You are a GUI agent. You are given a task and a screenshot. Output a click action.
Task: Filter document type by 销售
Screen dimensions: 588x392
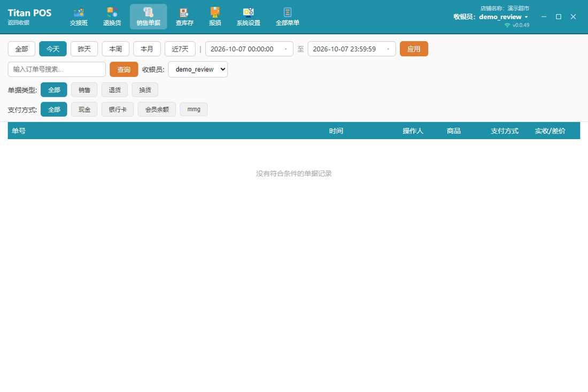click(84, 90)
